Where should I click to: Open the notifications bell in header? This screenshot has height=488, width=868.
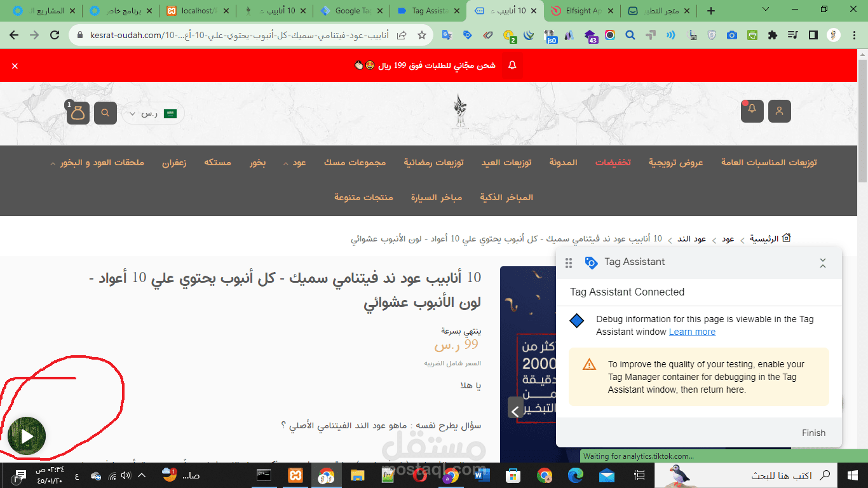752,111
